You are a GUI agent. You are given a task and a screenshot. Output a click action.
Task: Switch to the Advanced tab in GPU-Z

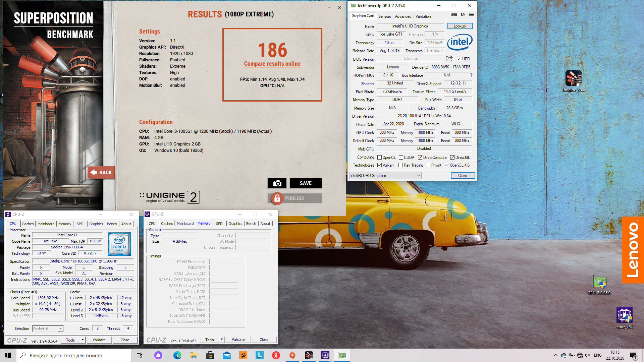(x=403, y=16)
